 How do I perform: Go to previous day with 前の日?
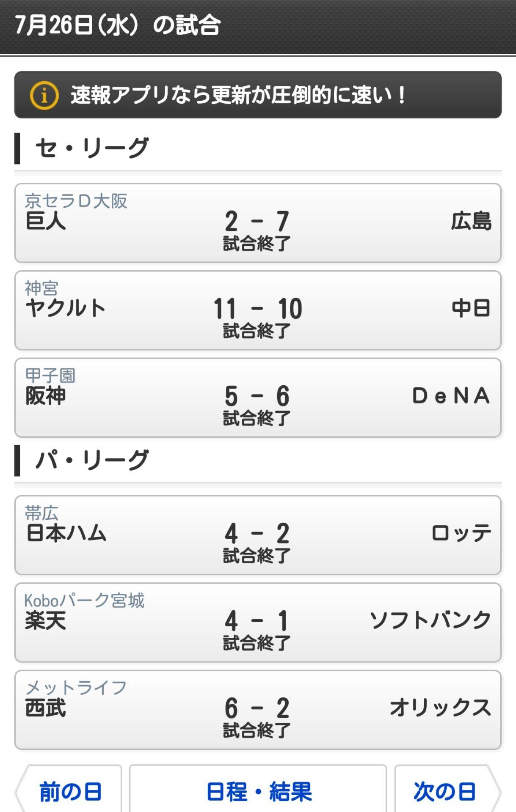pos(69,791)
